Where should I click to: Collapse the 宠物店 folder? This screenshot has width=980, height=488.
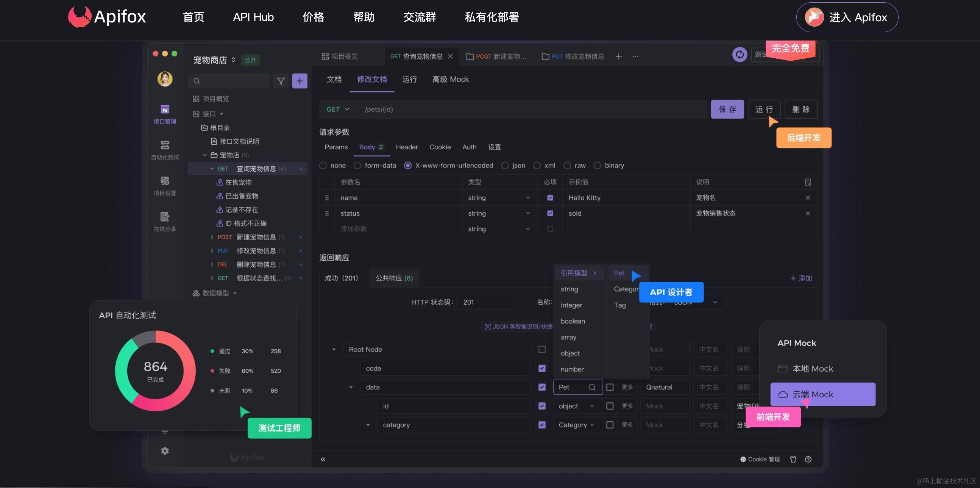(x=204, y=155)
